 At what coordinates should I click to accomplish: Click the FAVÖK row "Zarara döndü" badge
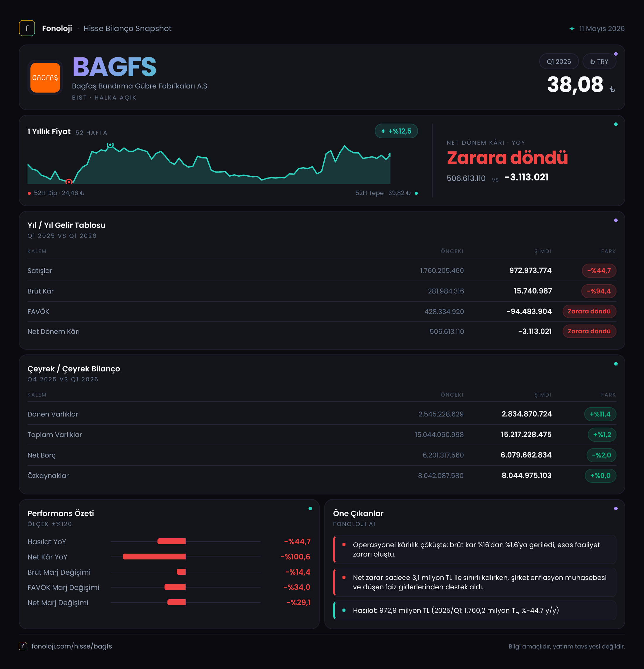pos(590,311)
